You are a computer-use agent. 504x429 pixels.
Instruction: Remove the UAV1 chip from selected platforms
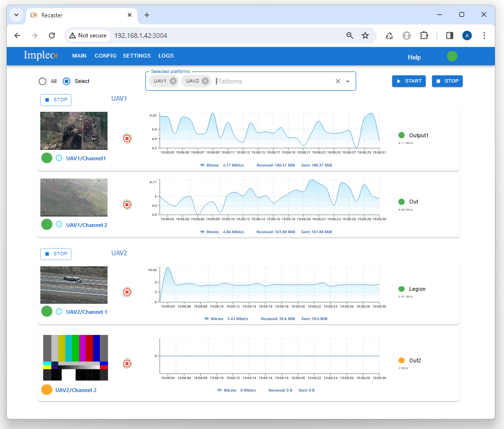tap(173, 81)
